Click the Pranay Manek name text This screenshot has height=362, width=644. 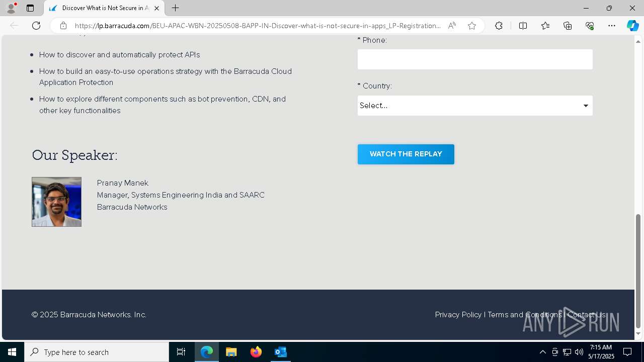tap(123, 183)
